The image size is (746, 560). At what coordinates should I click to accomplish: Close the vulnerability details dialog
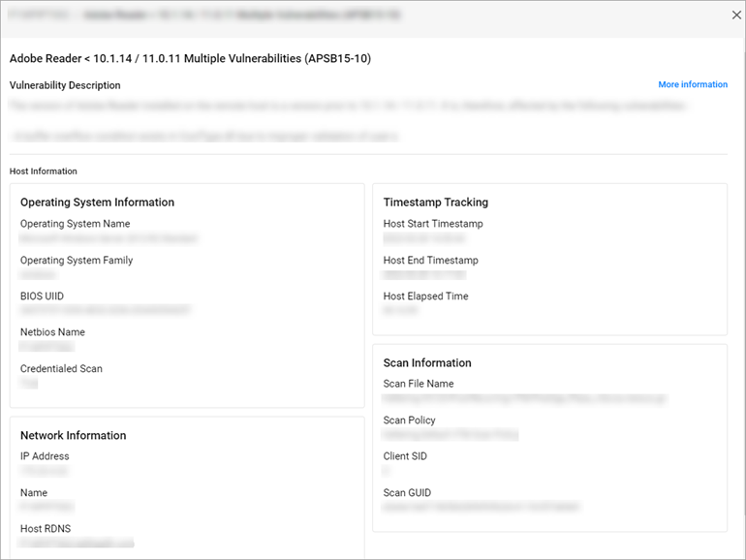point(736,16)
